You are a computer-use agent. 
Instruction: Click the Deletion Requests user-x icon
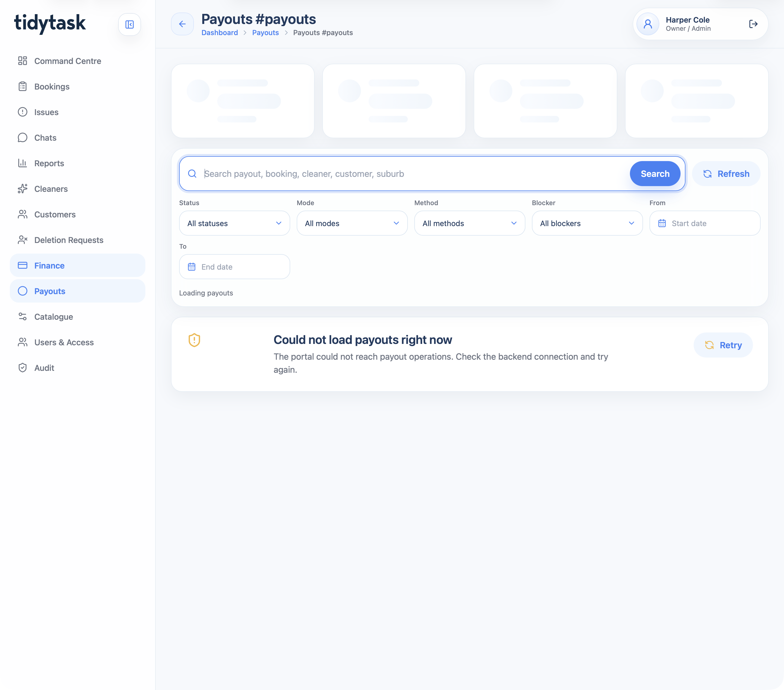tap(23, 240)
